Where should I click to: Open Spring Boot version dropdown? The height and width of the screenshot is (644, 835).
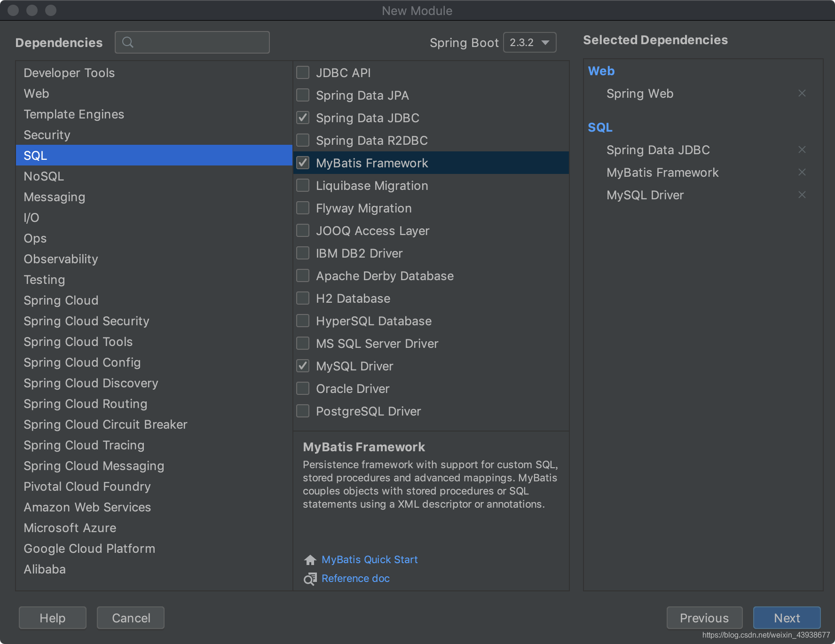coord(529,42)
